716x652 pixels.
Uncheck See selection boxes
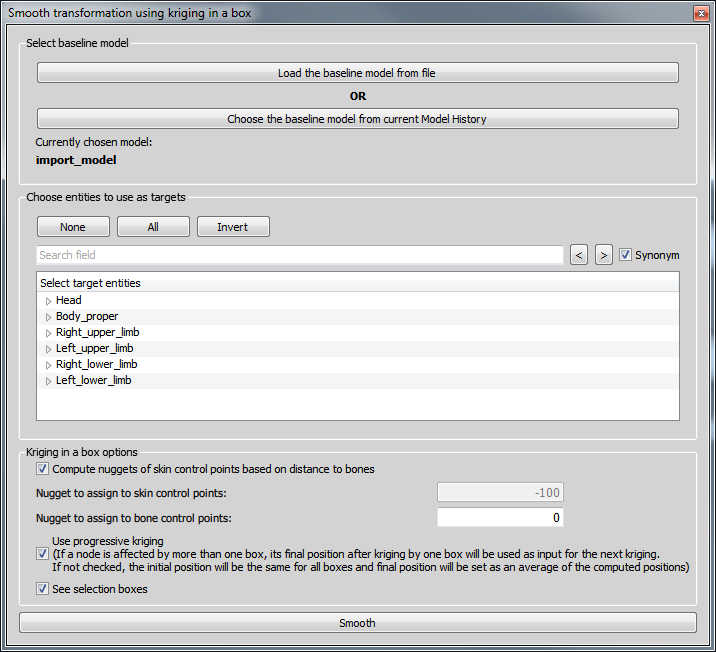pyautogui.click(x=42, y=589)
